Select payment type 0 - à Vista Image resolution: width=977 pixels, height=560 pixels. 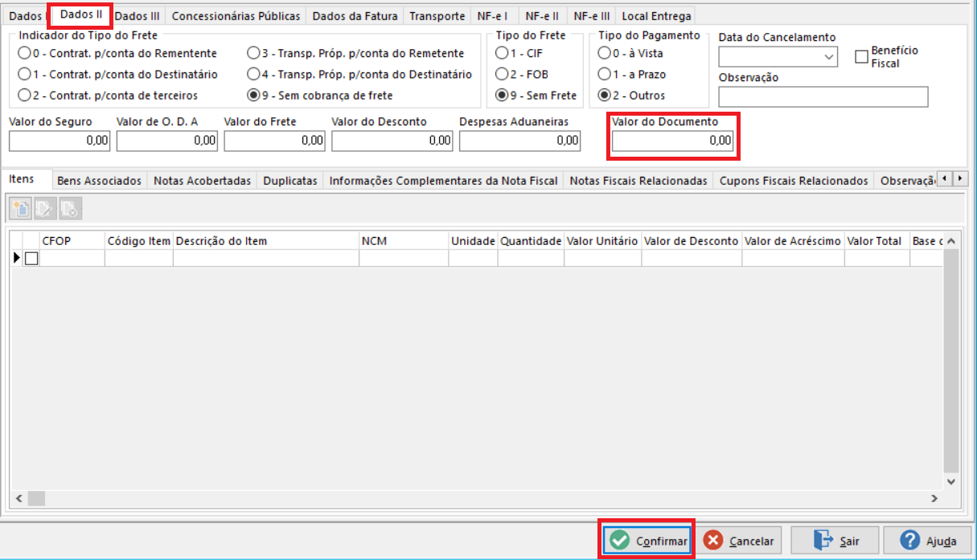(x=630, y=53)
